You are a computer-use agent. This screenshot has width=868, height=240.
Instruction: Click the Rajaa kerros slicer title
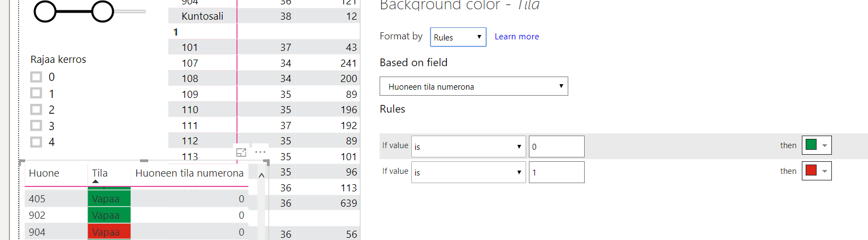[x=58, y=60]
